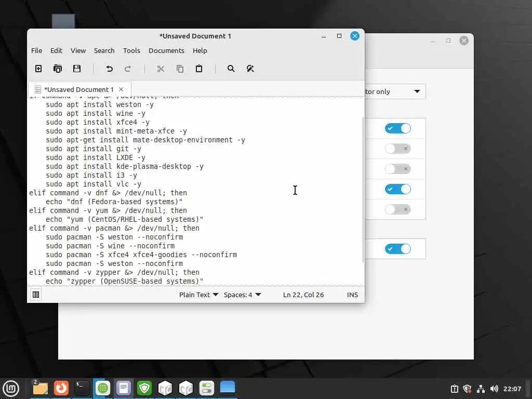Image resolution: width=532 pixels, height=399 pixels.
Task: Turn off the bottom standalone switch in background window
Action: coord(397,249)
